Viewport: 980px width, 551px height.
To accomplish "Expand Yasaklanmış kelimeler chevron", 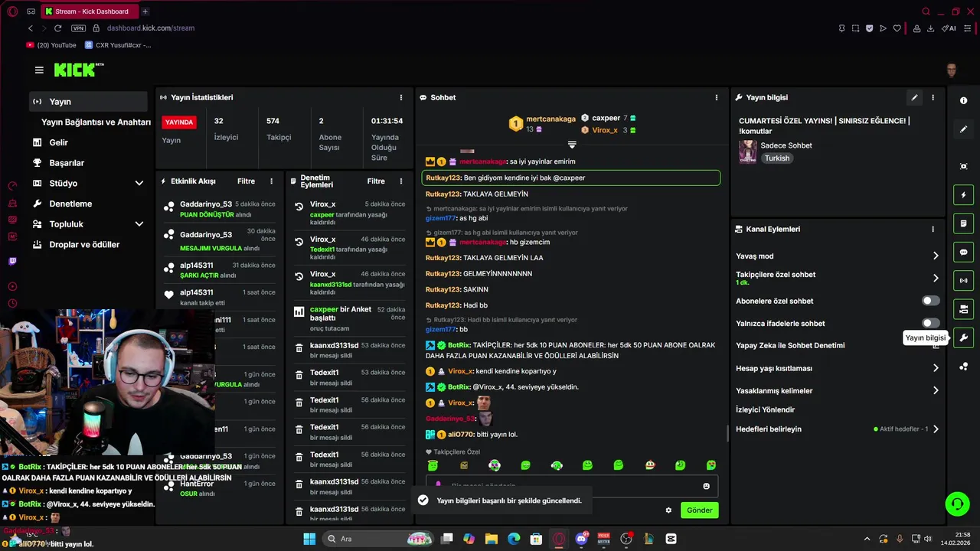I will [x=936, y=390].
